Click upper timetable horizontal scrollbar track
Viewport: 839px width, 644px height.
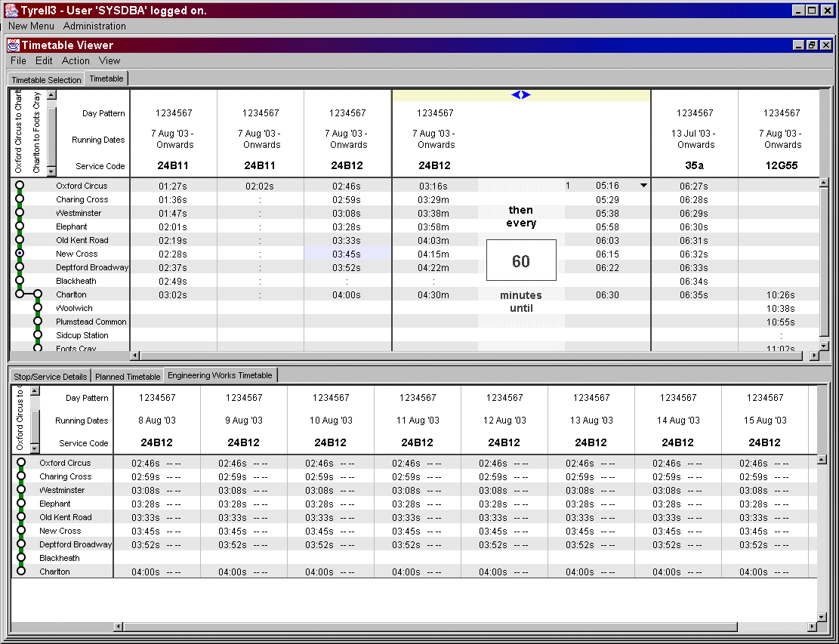(x=474, y=355)
